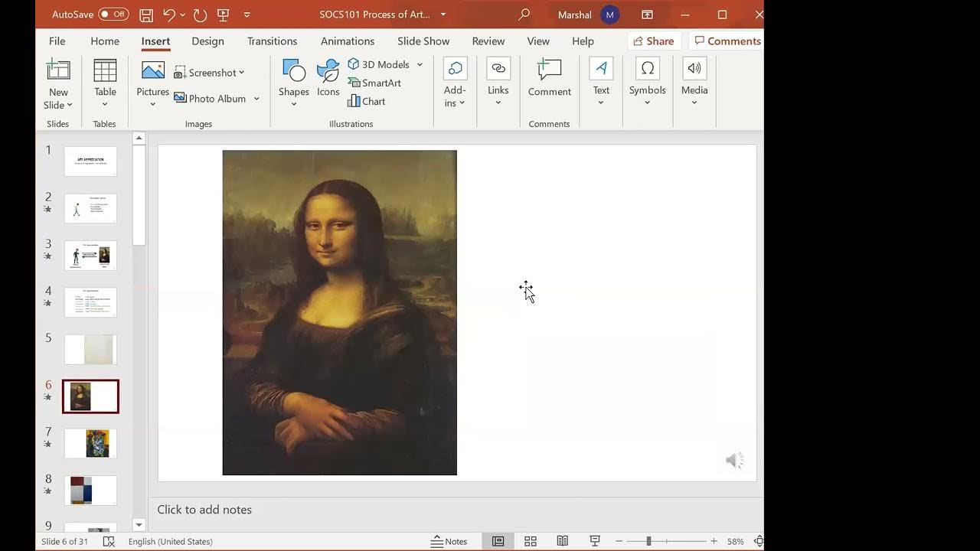
Task: Switch to the Home tab
Action: point(105,41)
